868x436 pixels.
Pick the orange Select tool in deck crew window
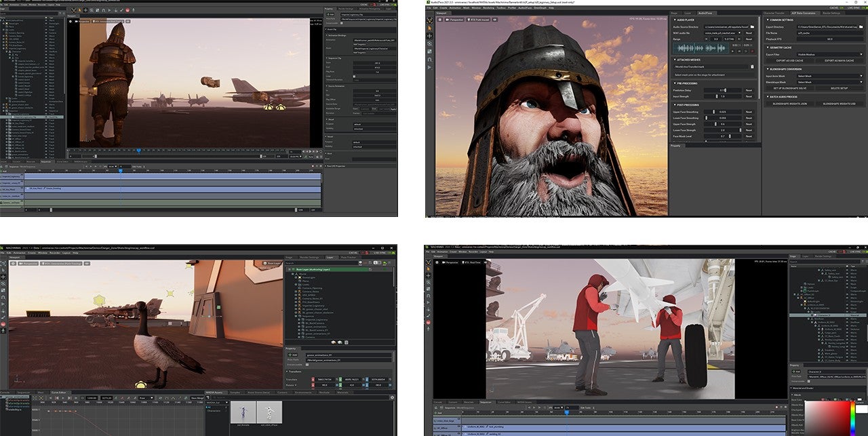pos(429,270)
